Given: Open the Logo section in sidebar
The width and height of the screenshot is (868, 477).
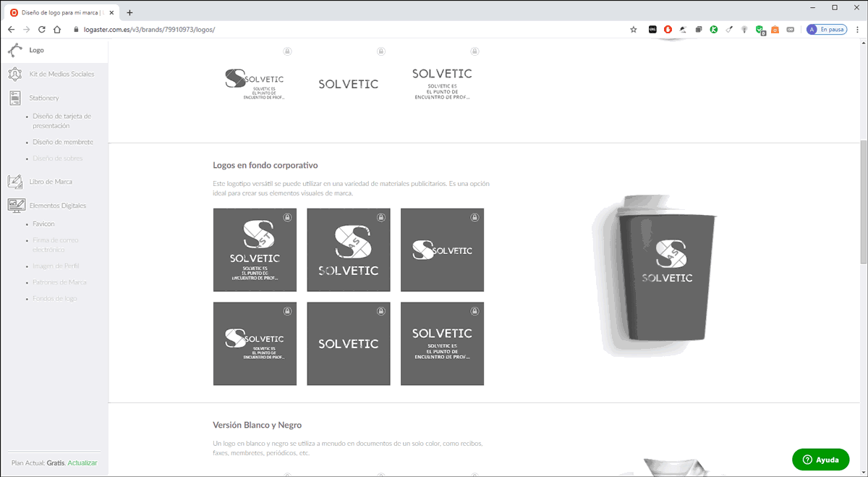Looking at the screenshot, I should 36,50.
